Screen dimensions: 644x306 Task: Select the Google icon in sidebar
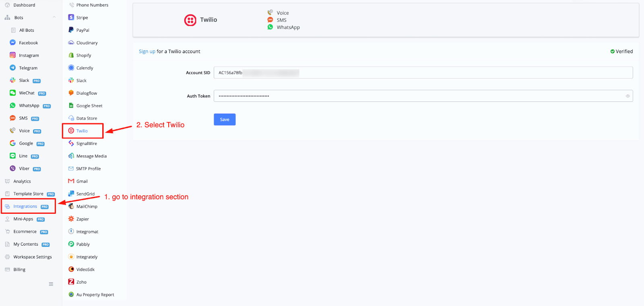12,143
